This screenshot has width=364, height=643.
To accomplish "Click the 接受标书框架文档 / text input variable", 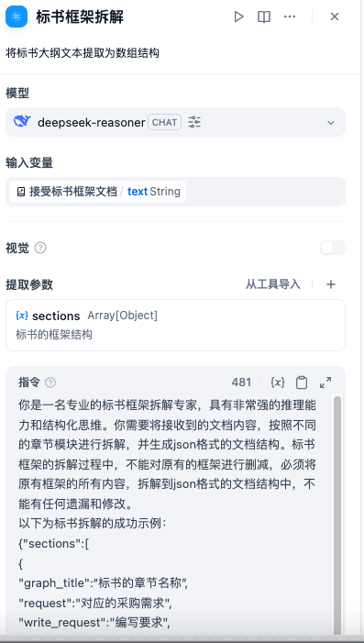I will pos(98,192).
